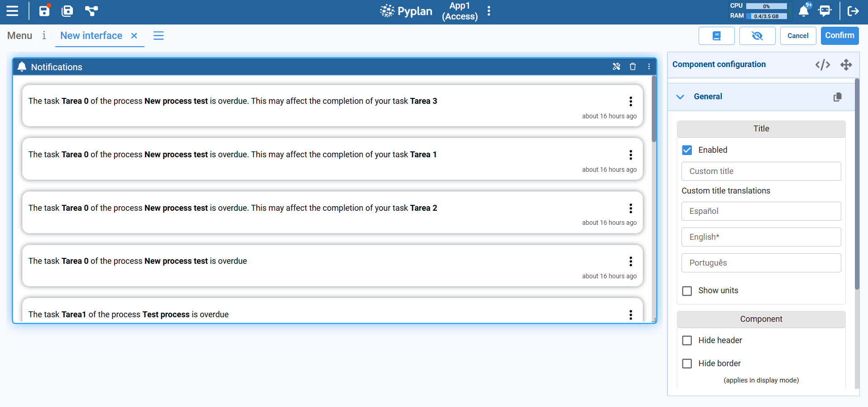This screenshot has height=407, width=868.
Task: Select the New interface tab
Action: click(x=91, y=36)
